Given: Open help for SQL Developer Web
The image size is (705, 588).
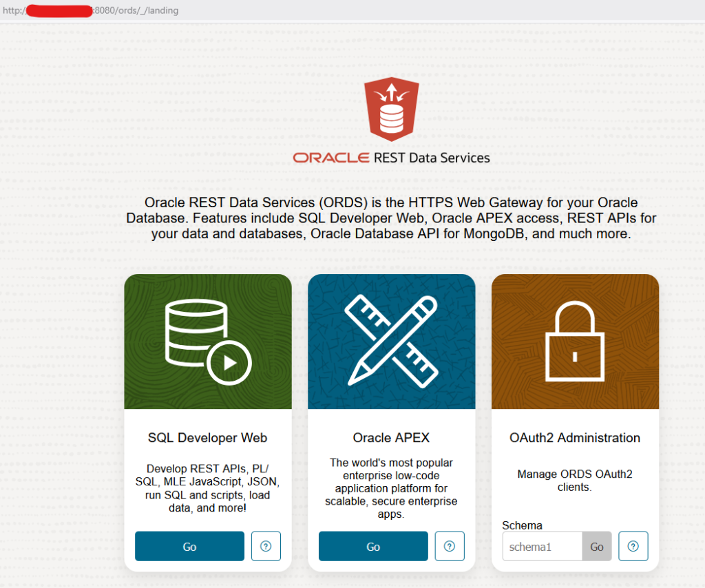Looking at the screenshot, I should [266, 546].
